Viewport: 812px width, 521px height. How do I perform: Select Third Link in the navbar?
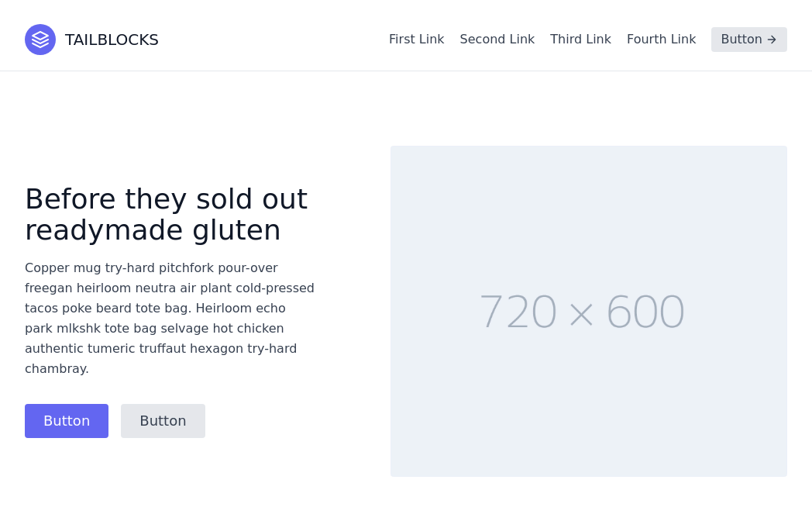click(580, 40)
